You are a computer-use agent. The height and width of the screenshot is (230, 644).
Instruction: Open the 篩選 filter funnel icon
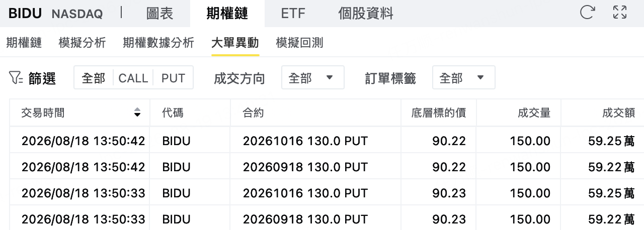pos(16,78)
